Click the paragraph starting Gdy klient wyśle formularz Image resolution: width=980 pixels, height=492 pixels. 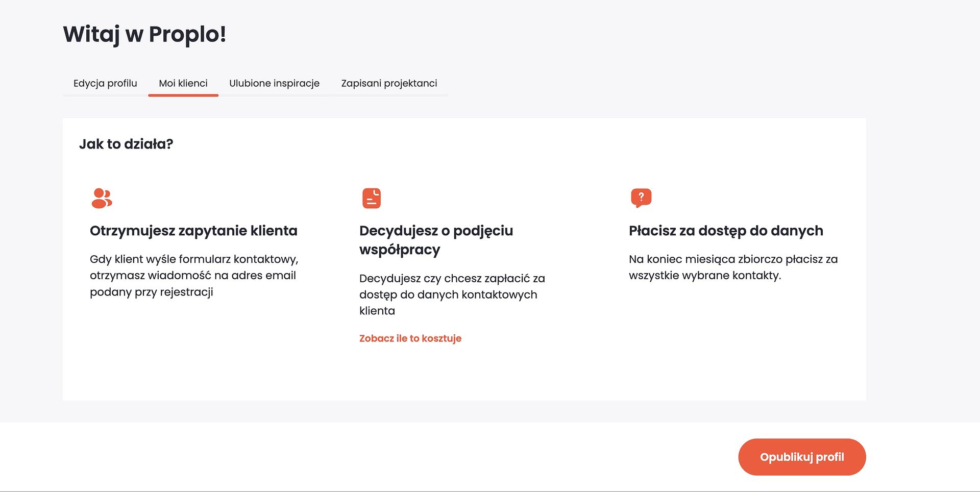pyautogui.click(x=194, y=276)
